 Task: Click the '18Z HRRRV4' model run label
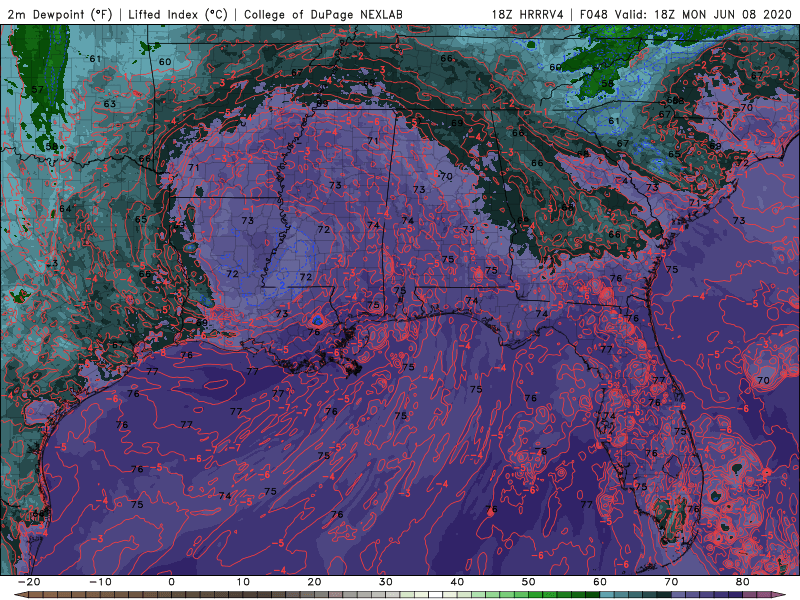[528, 14]
